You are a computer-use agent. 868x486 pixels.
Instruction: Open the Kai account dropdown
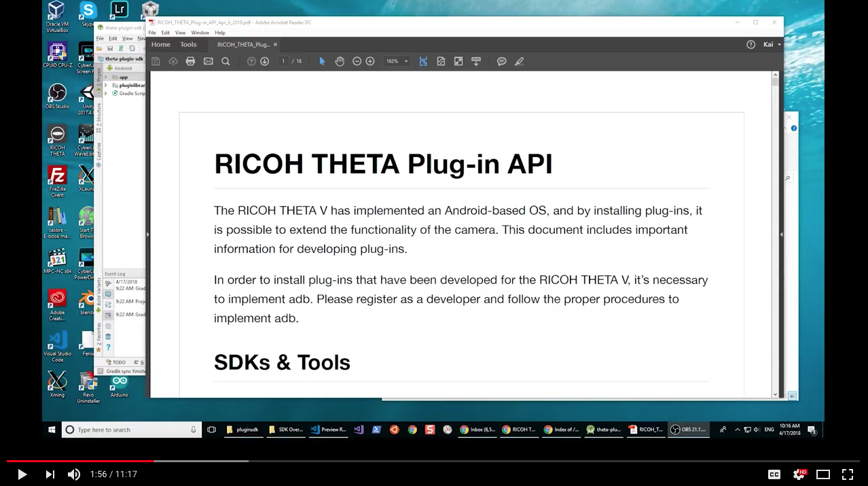click(x=772, y=45)
